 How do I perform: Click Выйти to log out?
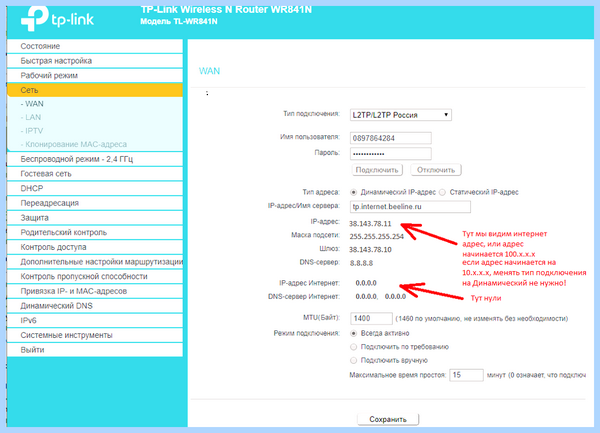pos(95,350)
